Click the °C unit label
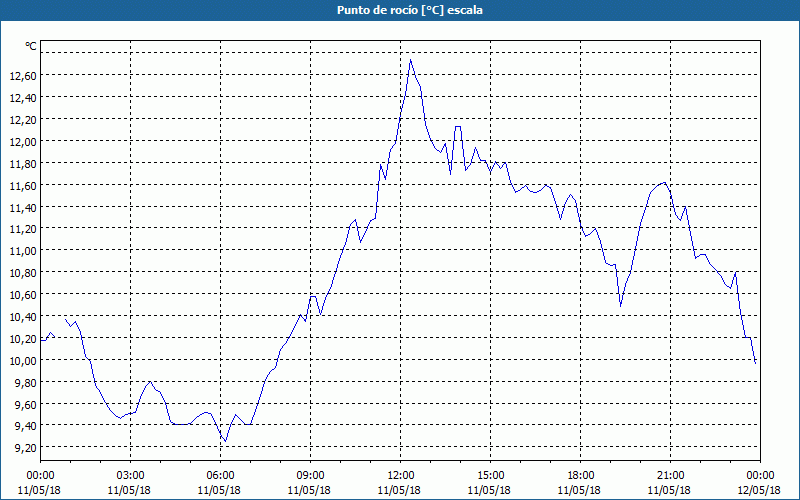 [x=31, y=46]
